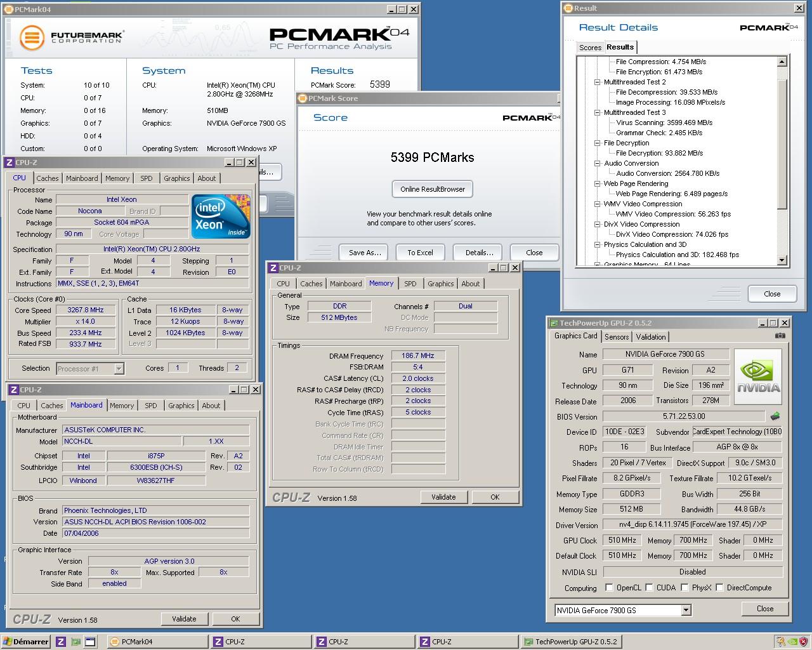Click the red shield security tray icon
Screen dimensions: 812x650
point(803,642)
